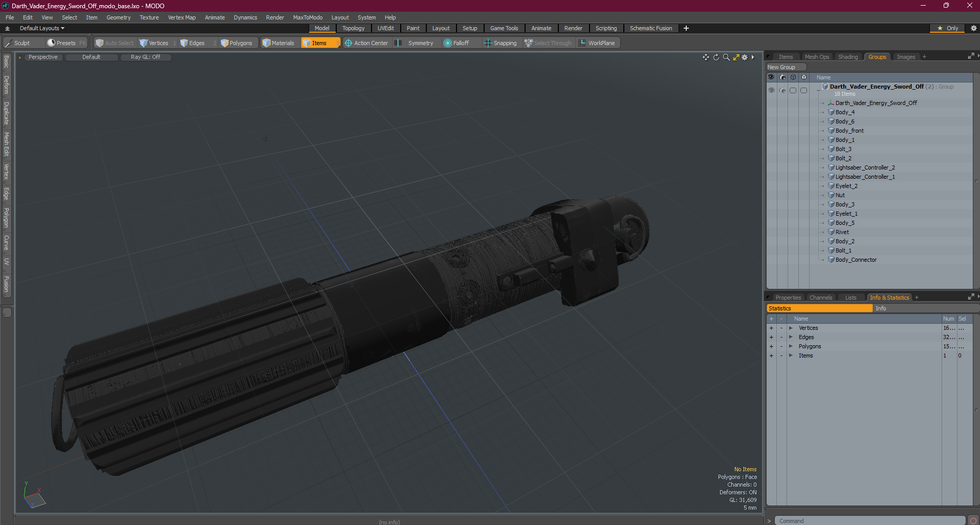This screenshot has width=980, height=525.
Task: Click into the Command input field
Action: (870, 521)
